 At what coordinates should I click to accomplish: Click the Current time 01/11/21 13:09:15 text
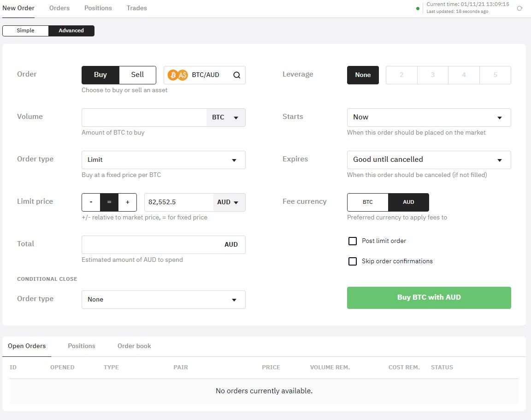[x=468, y=5]
